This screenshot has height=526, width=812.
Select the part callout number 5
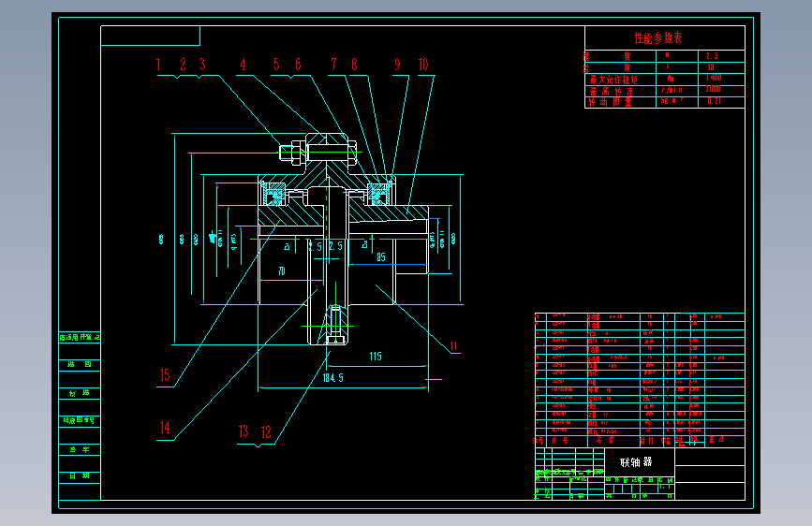tap(276, 65)
